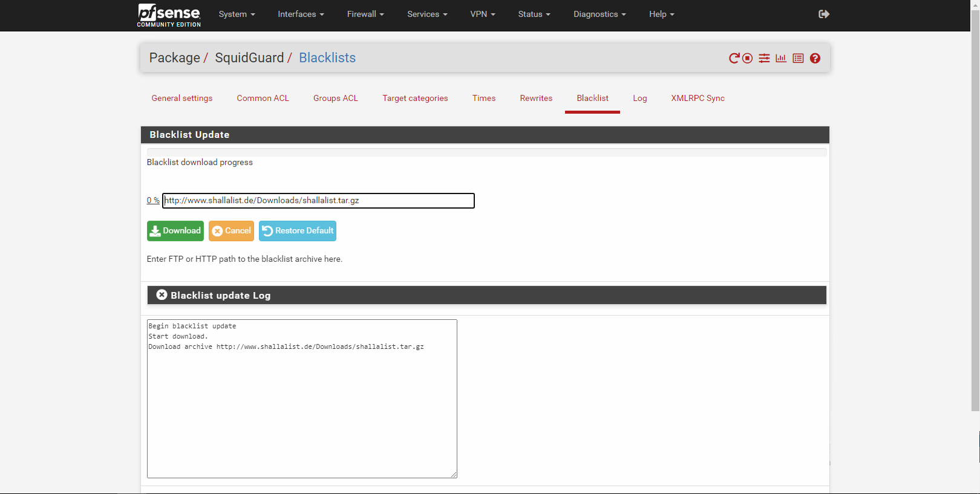Open the Services dropdown menu
Viewport: 980px width, 494px height.
[x=427, y=14]
